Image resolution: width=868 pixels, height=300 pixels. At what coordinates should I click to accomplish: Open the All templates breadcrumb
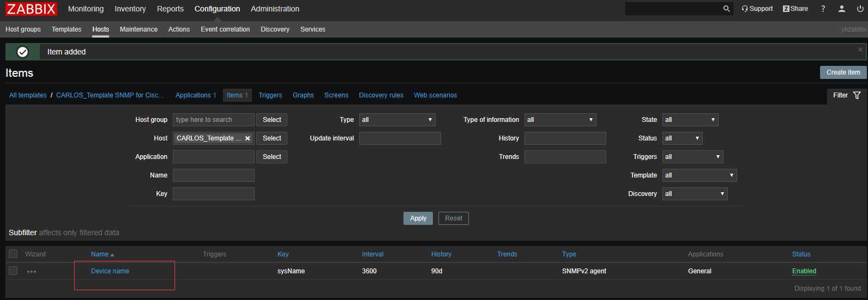(28, 95)
